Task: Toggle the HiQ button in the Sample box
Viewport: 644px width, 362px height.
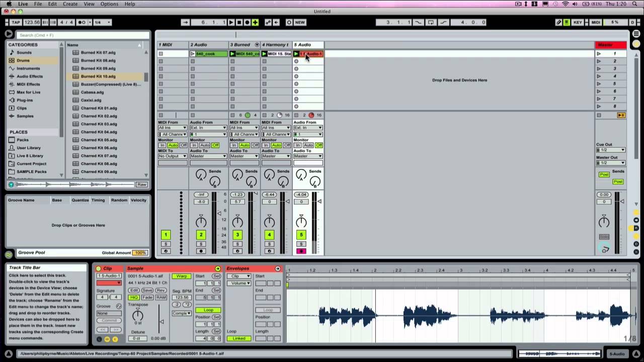Action: (x=134, y=298)
